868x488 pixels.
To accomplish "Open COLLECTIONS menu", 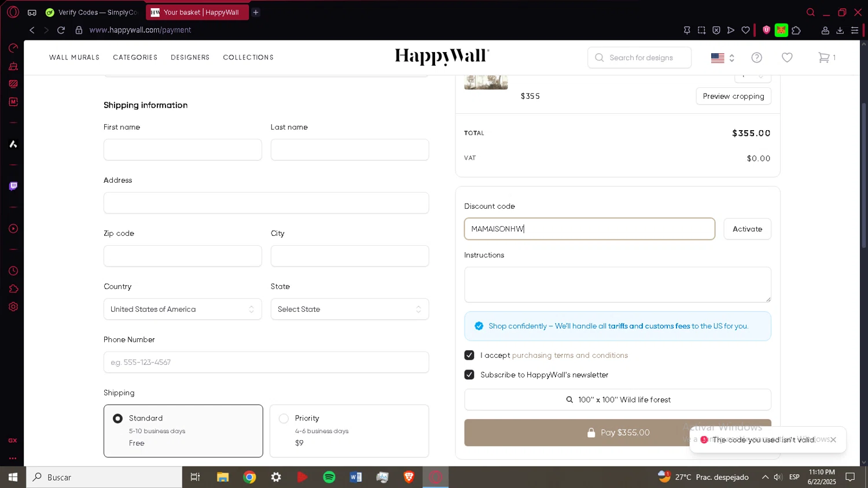I will [x=248, y=57].
